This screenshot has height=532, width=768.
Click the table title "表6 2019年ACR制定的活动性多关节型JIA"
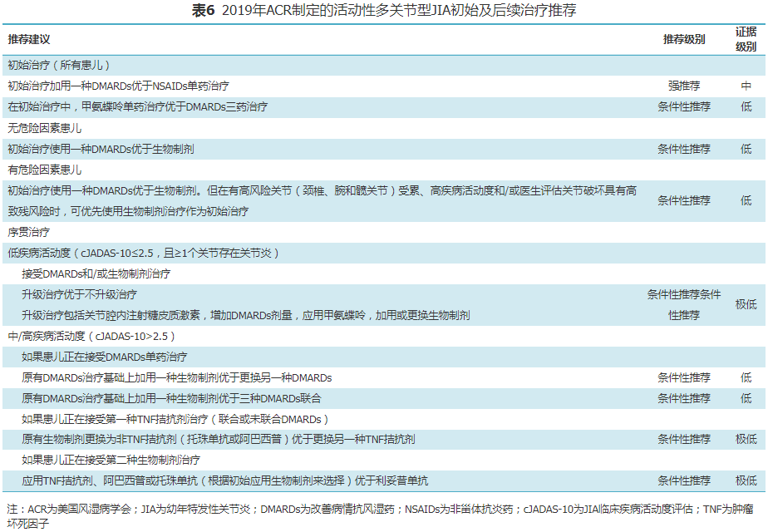click(383, 11)
